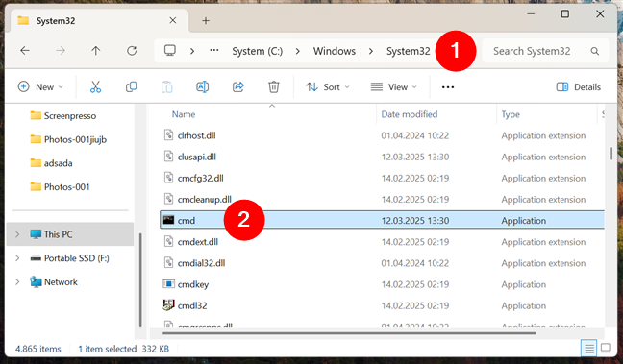The width and height of the screenshot is (623, 364).
Task: Select the cmcleanup.dll file
Action: click(204, 199)
